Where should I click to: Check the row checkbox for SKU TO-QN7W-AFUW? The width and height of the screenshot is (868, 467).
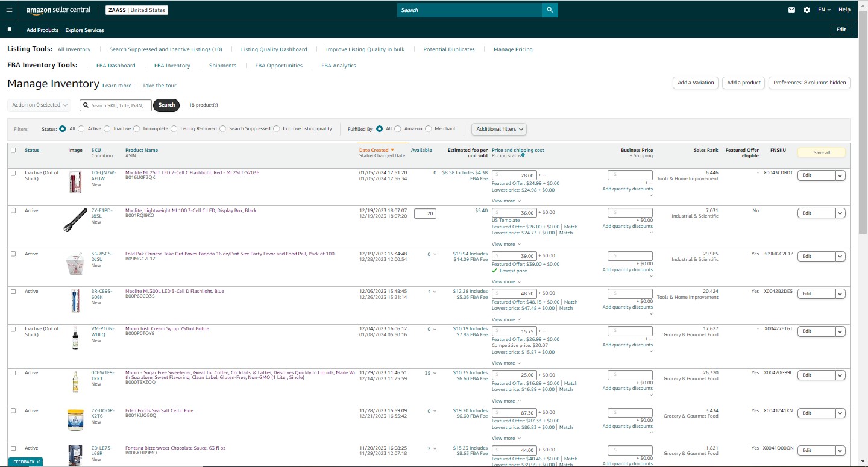(13, 173)
